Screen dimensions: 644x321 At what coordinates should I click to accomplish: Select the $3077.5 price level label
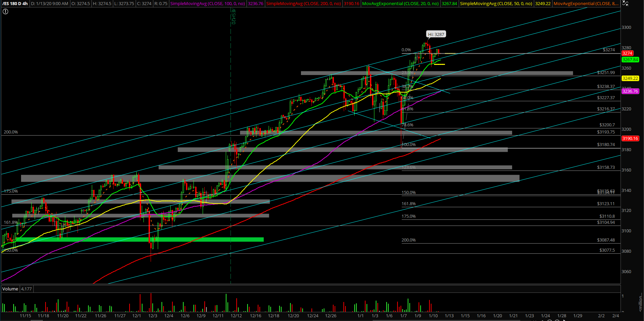point(607,250)
